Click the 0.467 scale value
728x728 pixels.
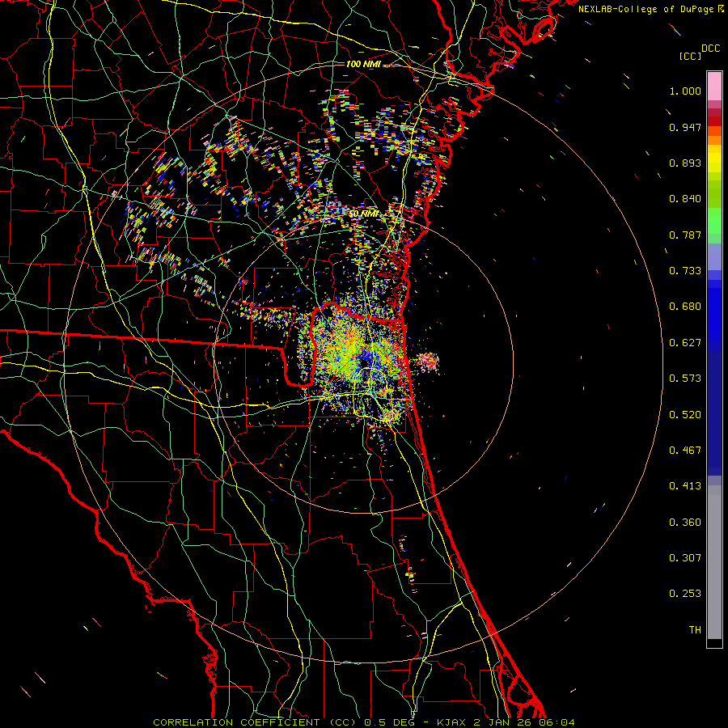click(685, 451)
